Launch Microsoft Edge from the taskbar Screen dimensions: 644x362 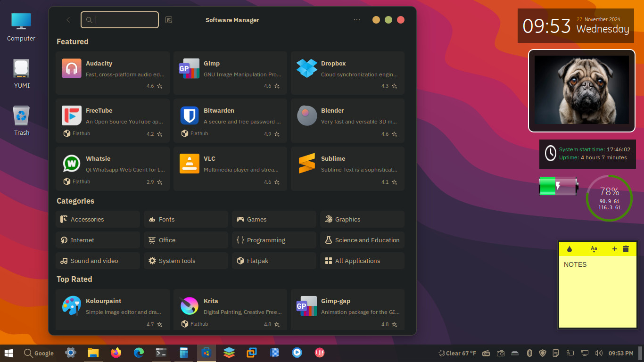139,353
